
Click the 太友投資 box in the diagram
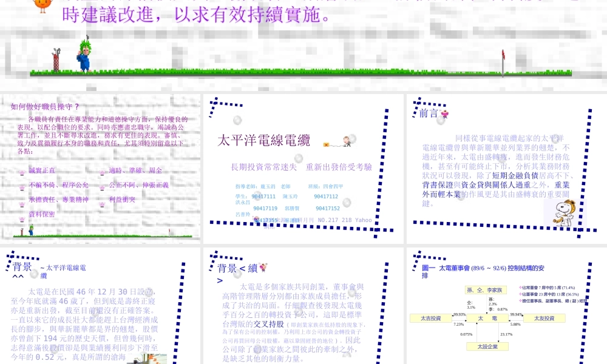(544, 318)
